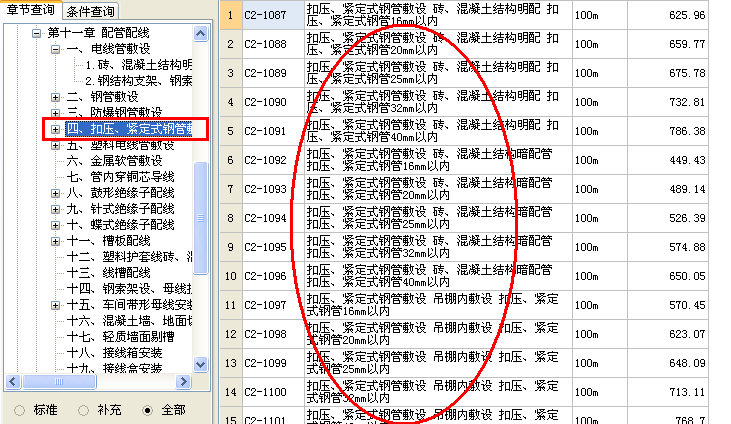Click code cell C2-1097

(x=273, y=305)
